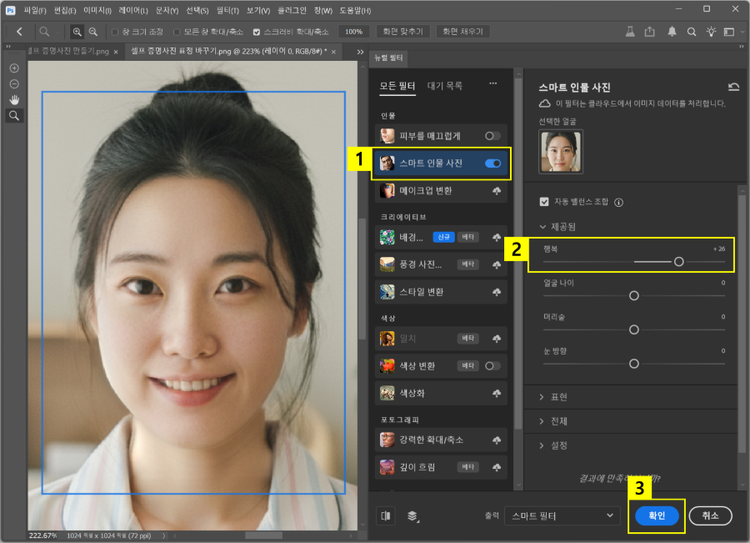The width and height of the screenshot is (750, 543).
Task: Toggle the 스마트 인물 사진 filter switch
Action: tap(492, 163)
